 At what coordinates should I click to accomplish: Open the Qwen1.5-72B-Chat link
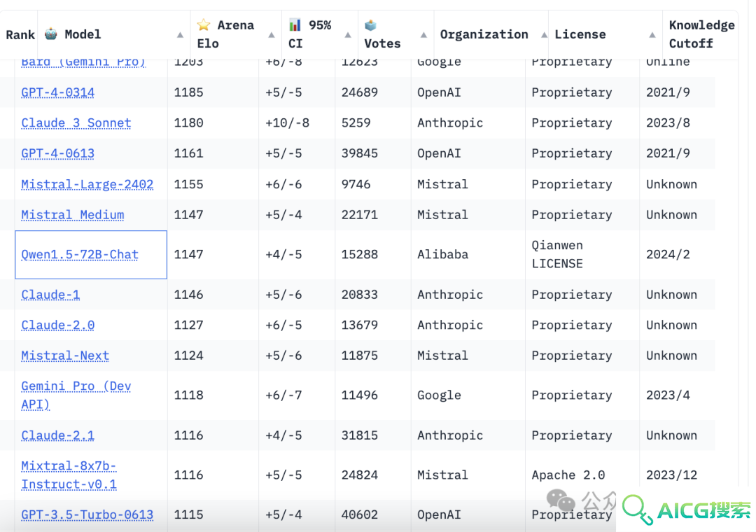[x=80, y=255]
